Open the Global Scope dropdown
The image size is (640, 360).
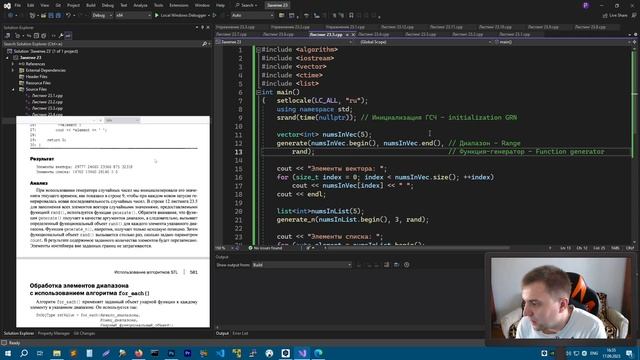click(425, 42)
